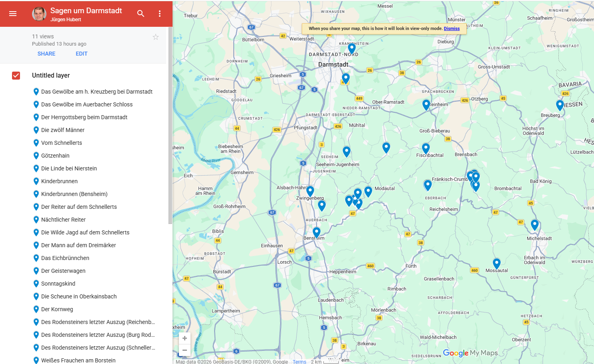Viewport: 594px width, 364px height.
Task: Toggle the Untitled layer checkbox
Action: click(x=16, y=76)
